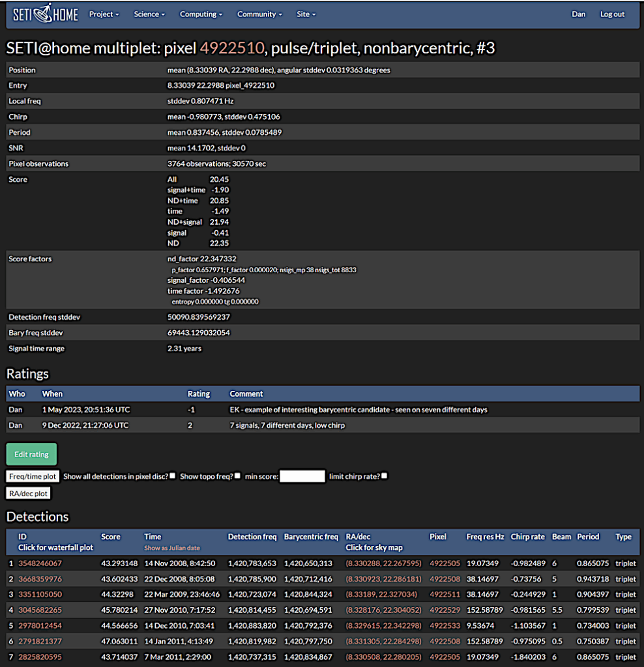644x667 pixels.
Task: Click the Bary freq stddev value 69443.129032054
Action: coord(198,333)
